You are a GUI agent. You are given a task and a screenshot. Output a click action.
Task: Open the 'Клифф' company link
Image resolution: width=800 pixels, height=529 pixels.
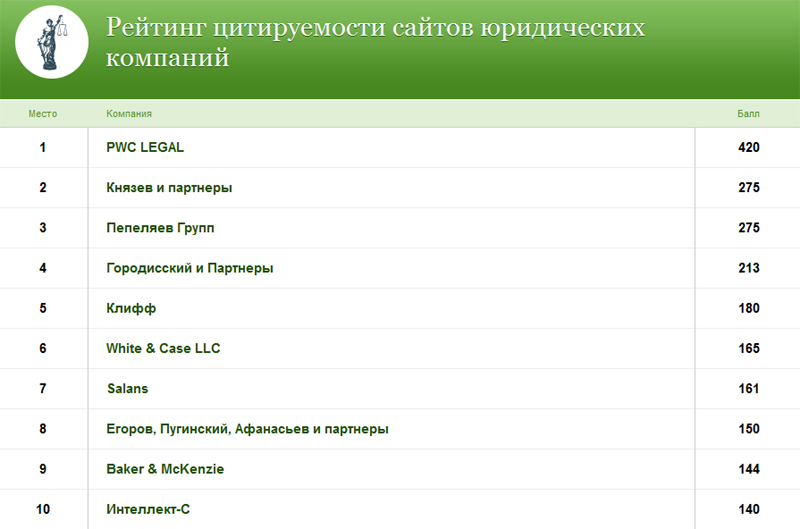[x=131, y=309]
